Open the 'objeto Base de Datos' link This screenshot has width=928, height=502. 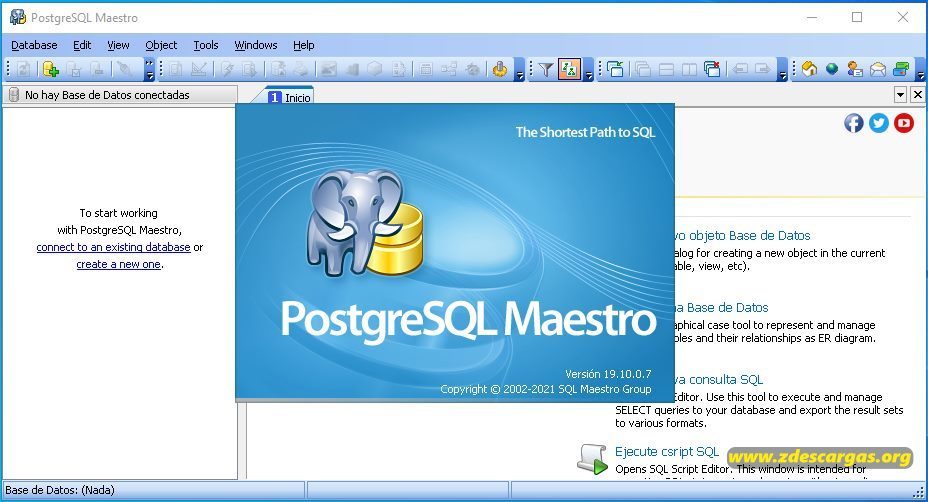[743, 236]
